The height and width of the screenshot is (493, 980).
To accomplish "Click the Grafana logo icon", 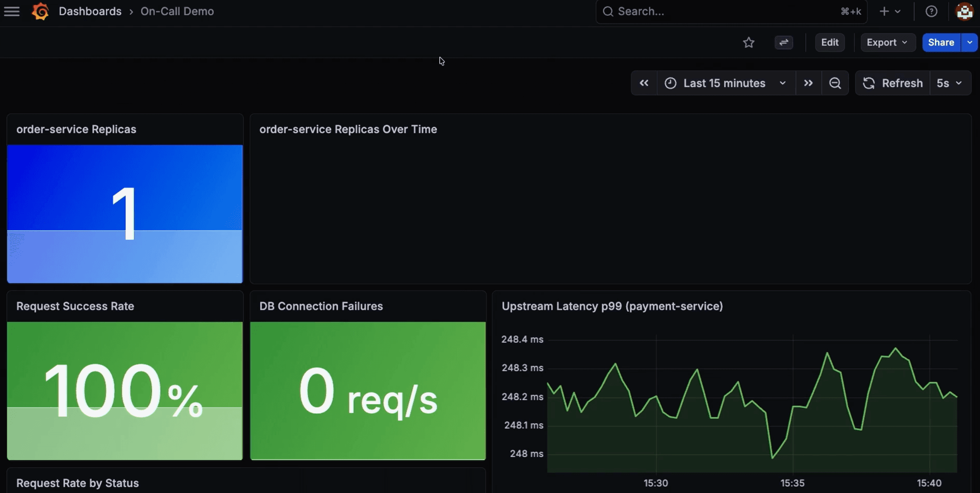I will point(40,11).
